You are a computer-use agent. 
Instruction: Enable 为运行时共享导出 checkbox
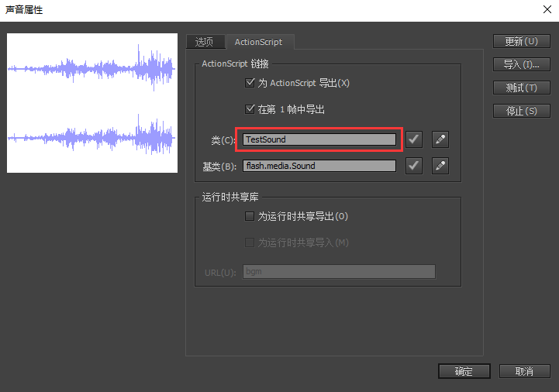coord(250,216)
